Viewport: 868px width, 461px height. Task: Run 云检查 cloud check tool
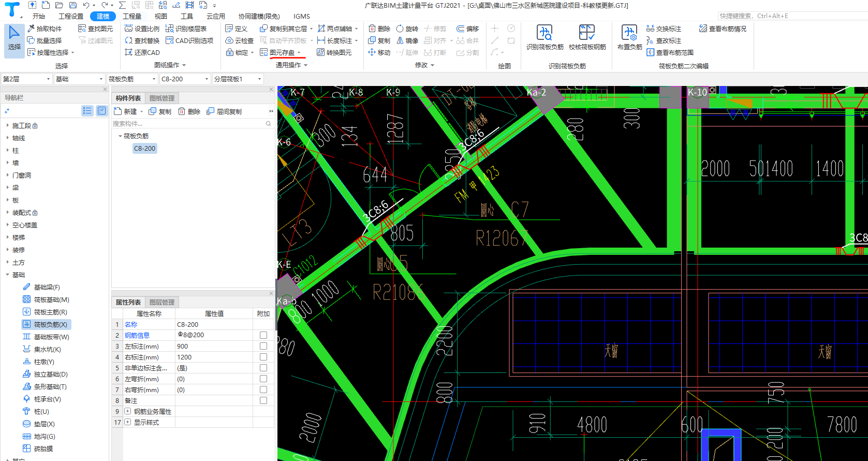point(240,41)
